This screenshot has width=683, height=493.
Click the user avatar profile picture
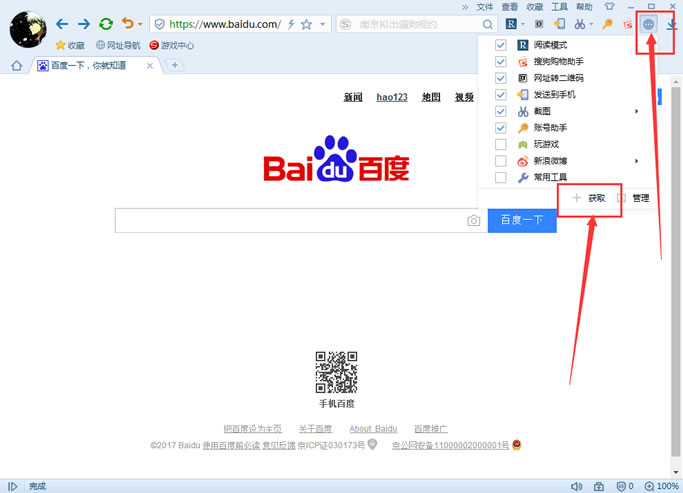click(28, 29)
